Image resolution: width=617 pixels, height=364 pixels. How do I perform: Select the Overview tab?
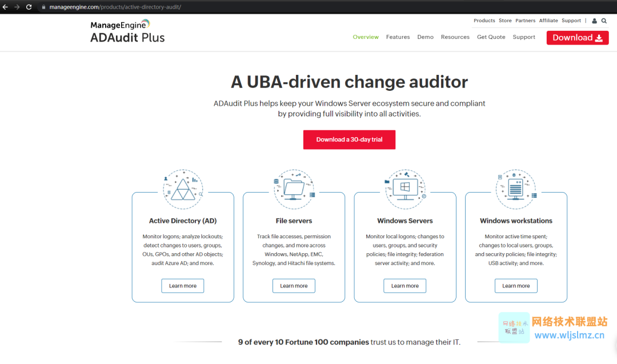pyautogui.click(x=366, y=37)
